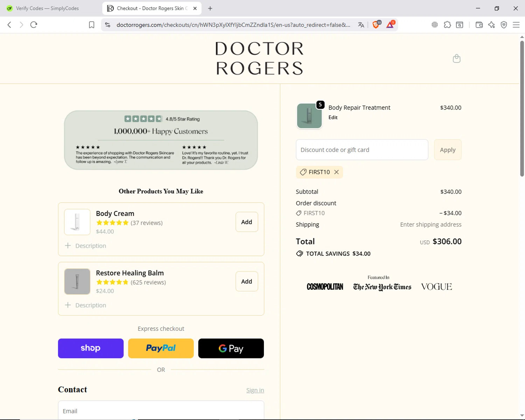Pay with Shop Pay express checkout
Image resolution: width=525 pixels, height=420 pixels.
[91, 348]
